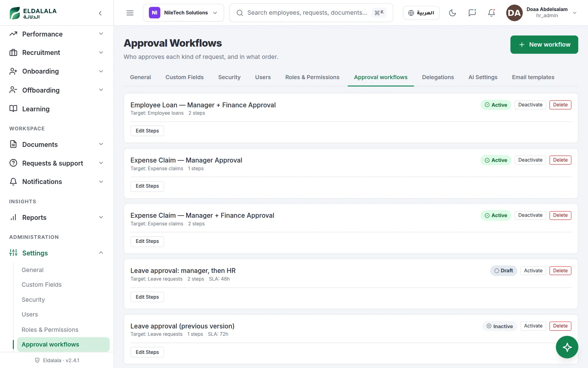This screenshot has width=588, height=368.
Task: Expand the Notifications sidebar chevron
Action: (x=101, y=182)
